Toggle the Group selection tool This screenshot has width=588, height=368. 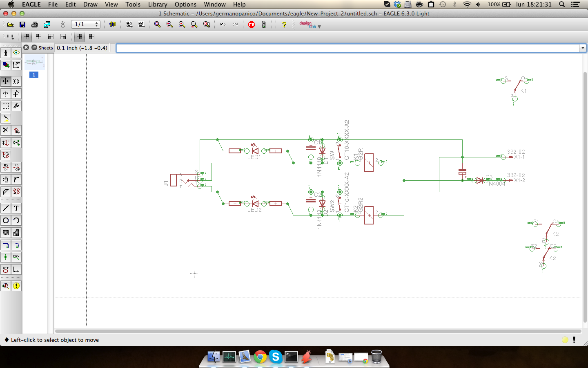pyautogui.click(x=6, y=106)
